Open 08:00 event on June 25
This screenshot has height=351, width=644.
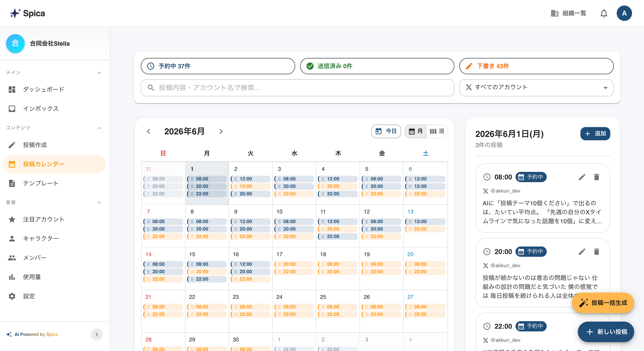(x=338, y=307)
